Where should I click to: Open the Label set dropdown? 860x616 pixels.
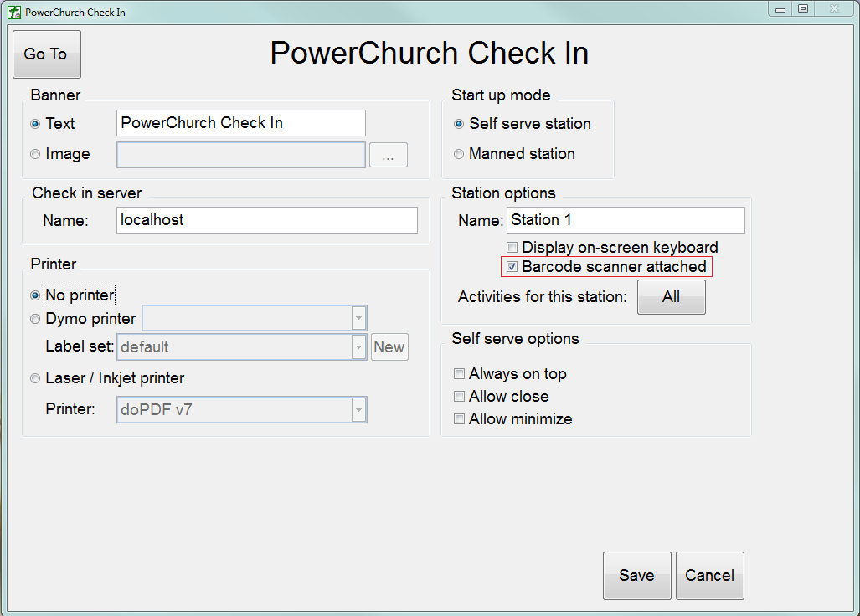[x=358, y=346]
